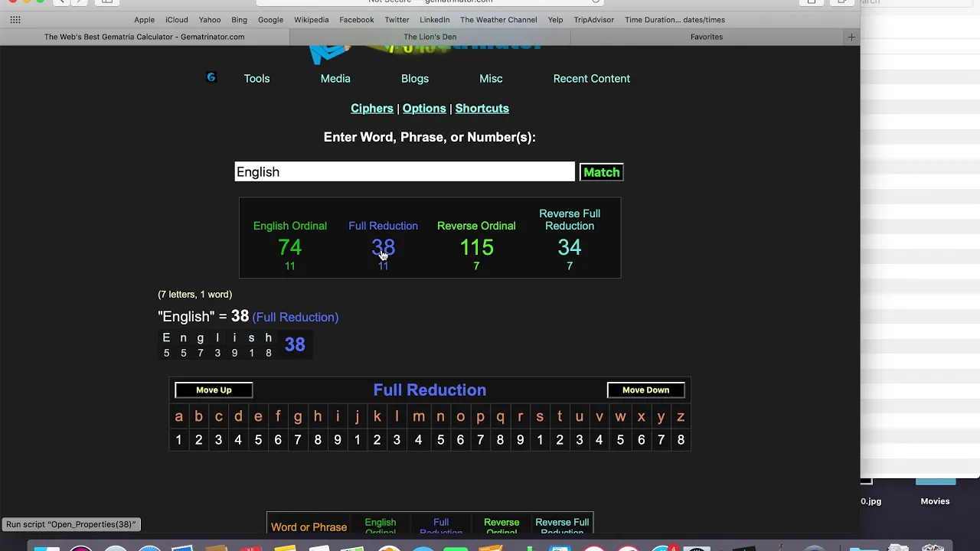Image resolution: width=980 pixels, height=551 pixels.
Task: Select the Full Reduction cipher label
Action: pos(383,226)
